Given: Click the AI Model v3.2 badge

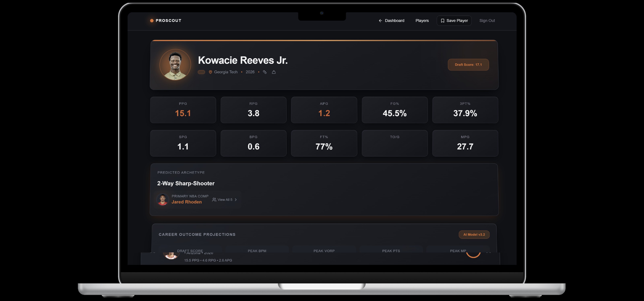Looking at the screenshot, I should [x=474, y=234].
